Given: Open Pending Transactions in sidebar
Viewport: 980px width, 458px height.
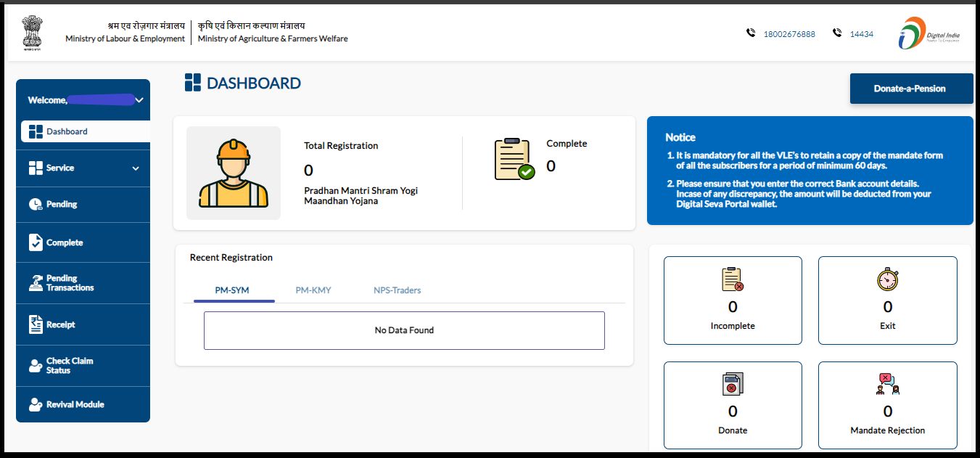Looking at the screenshot, I should coord(83,283).
